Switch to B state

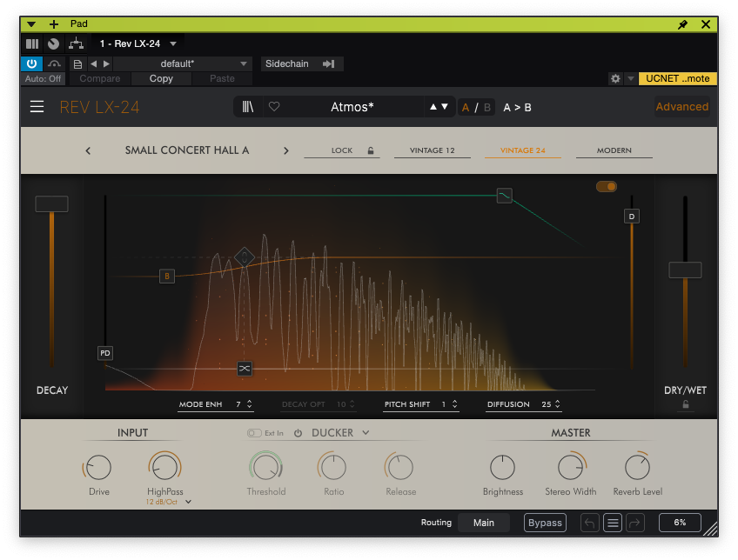[487, 108]
